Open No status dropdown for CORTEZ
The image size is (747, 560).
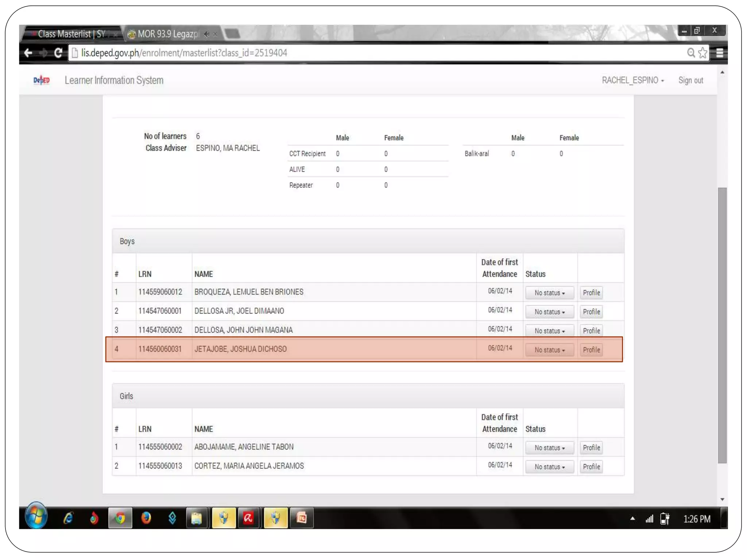tap(549, 467)
